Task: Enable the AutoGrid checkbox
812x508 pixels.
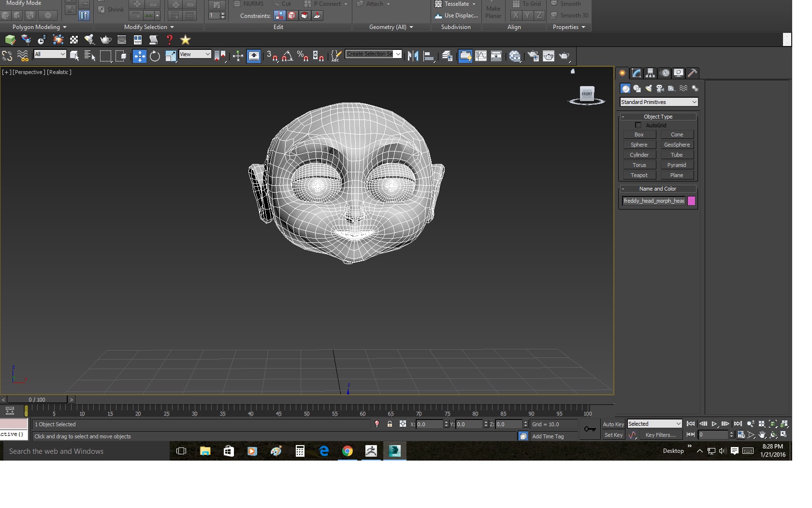Action: (638, 125)
